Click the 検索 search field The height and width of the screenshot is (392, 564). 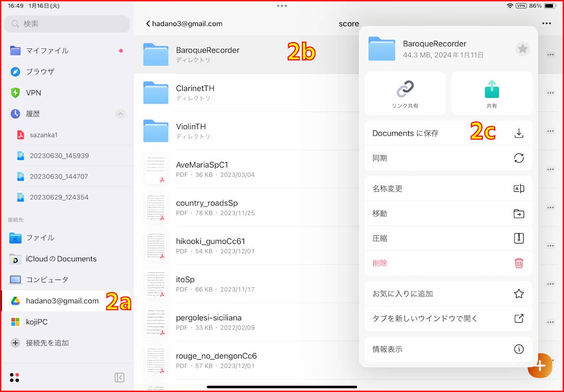pyautogui.click(x=66, y=24)
